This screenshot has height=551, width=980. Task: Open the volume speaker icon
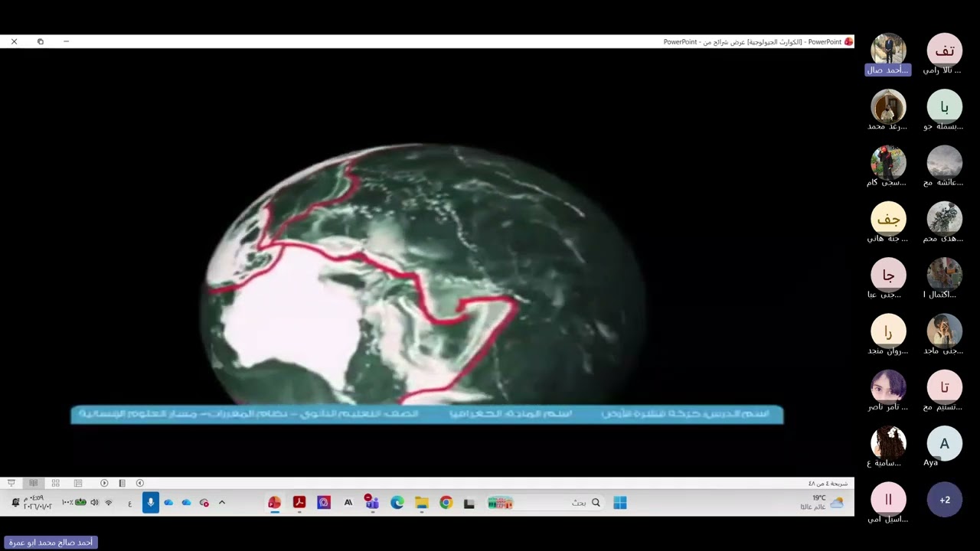pos(94,503)
